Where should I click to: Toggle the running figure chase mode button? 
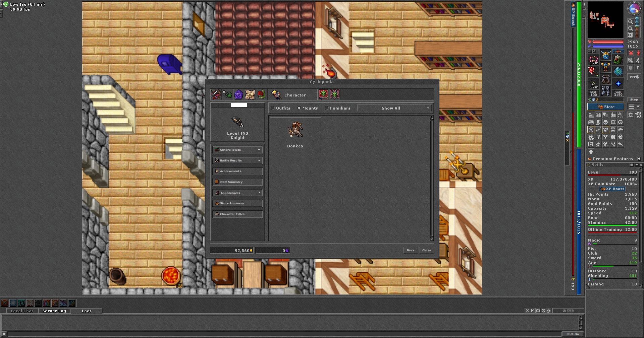pyautogui.click(x=638, y=60)
